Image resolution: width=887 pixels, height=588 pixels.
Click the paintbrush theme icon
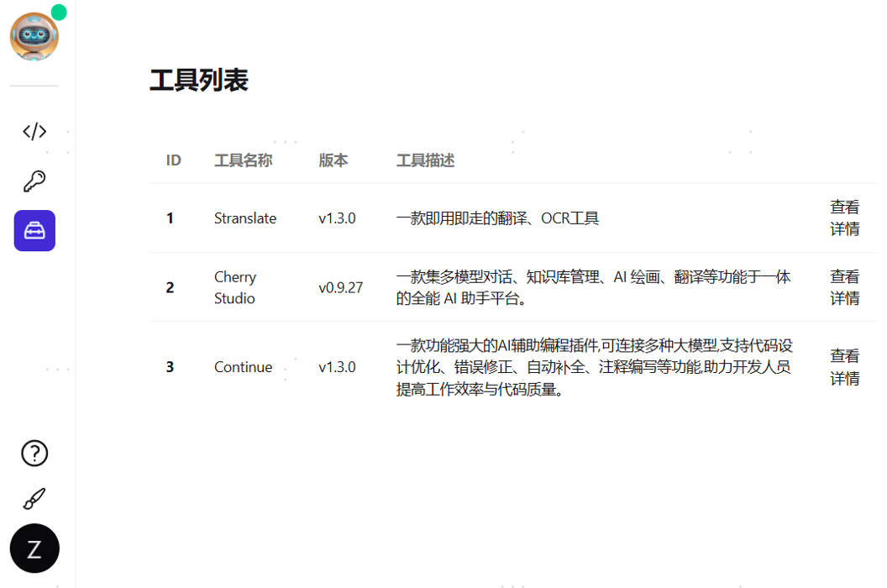(34, 499)
